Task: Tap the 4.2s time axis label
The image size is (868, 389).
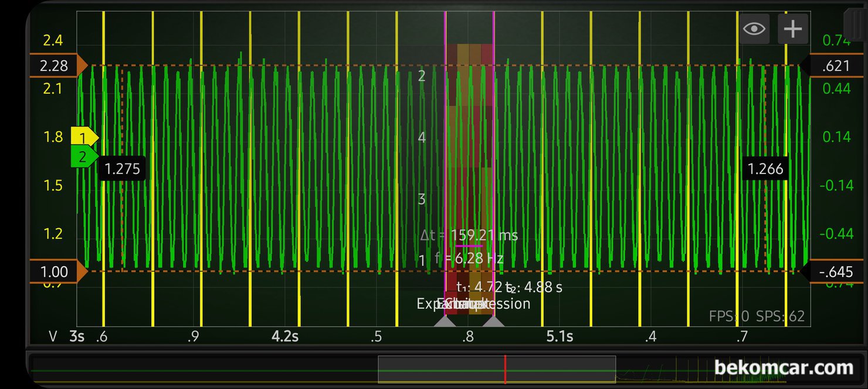Action: (x=285, y=337)
